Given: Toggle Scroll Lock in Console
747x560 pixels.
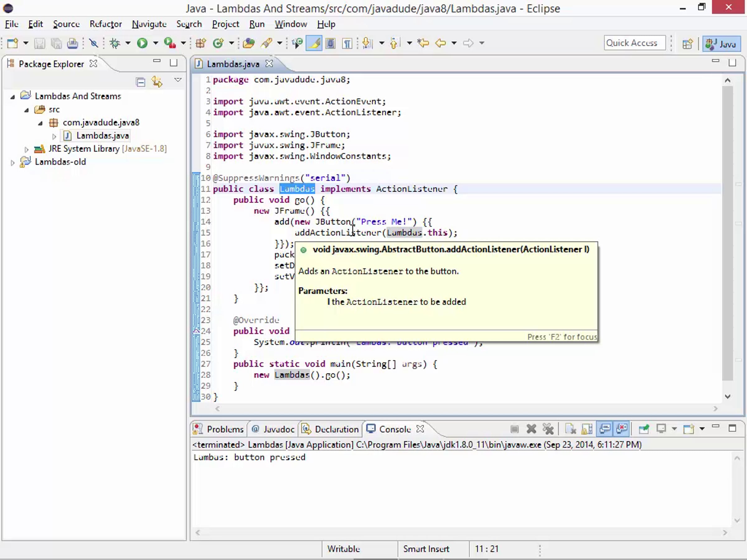Looking at the screenshot, I should click(x=587, y=429).
